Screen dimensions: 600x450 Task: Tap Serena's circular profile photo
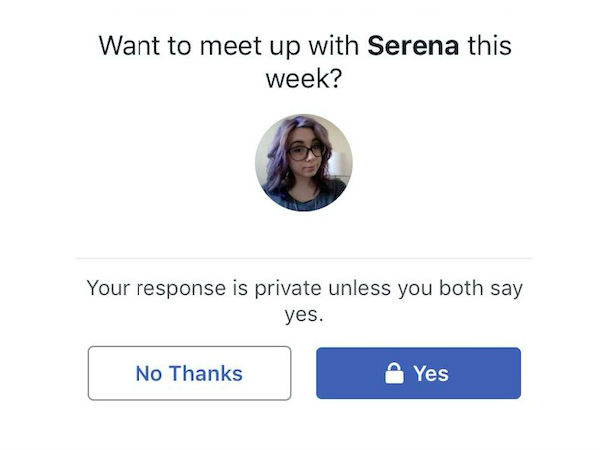point(303,162)
